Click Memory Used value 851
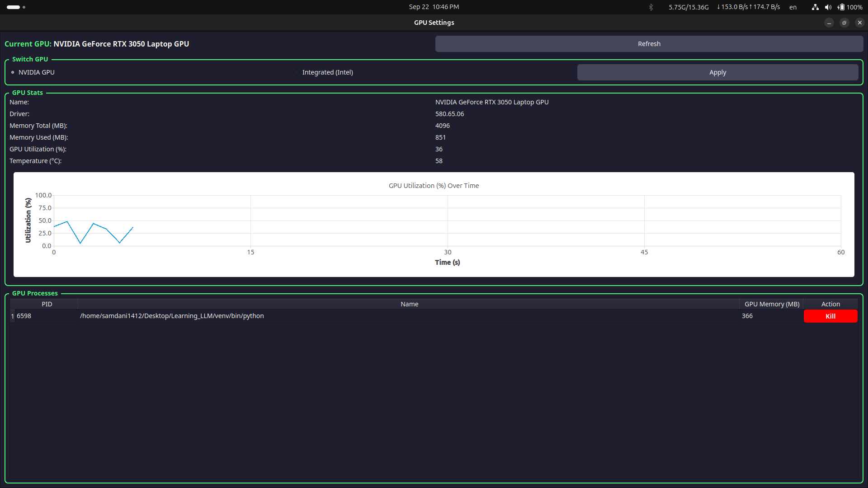 click(x=440, y=137)
